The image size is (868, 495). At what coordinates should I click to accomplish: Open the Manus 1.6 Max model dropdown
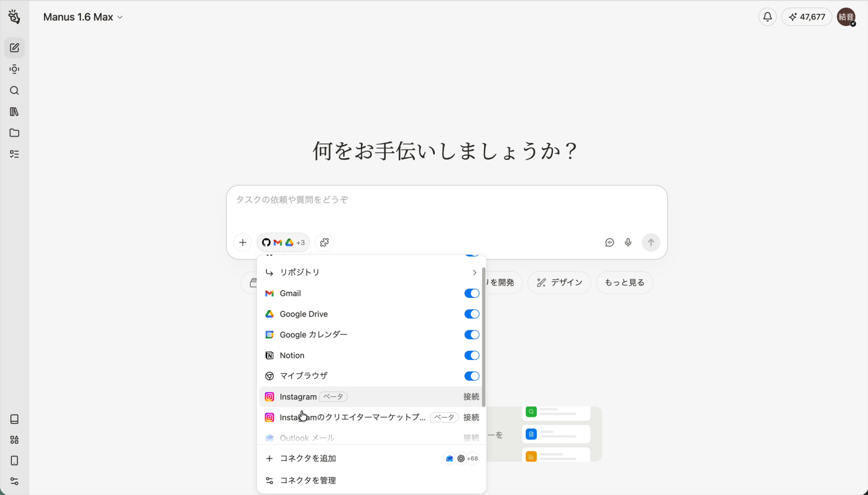tap(83, 17)
